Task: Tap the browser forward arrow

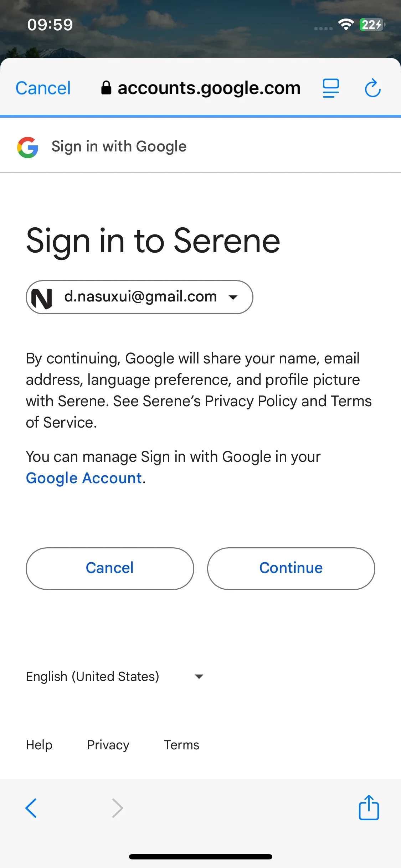Action: 117,808
